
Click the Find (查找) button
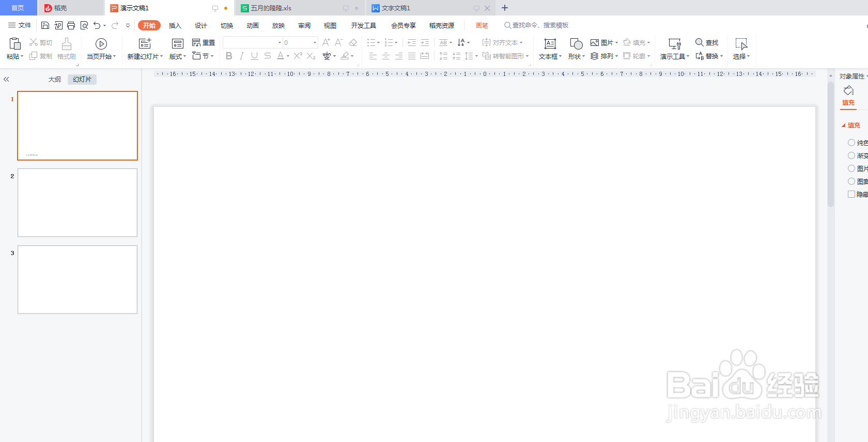tap(707, 42)
